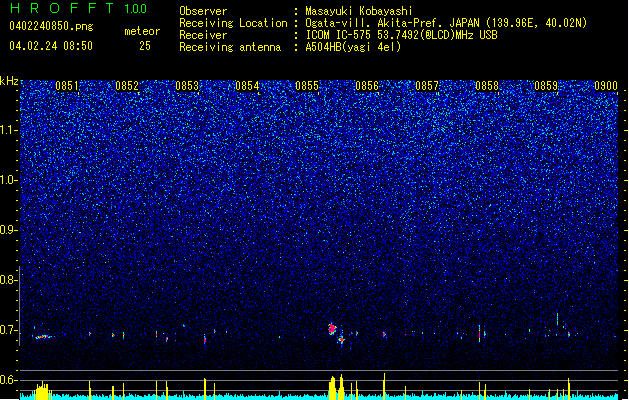
Task: Click the 1.0 kHz axis label
Action: pos(9,180)
